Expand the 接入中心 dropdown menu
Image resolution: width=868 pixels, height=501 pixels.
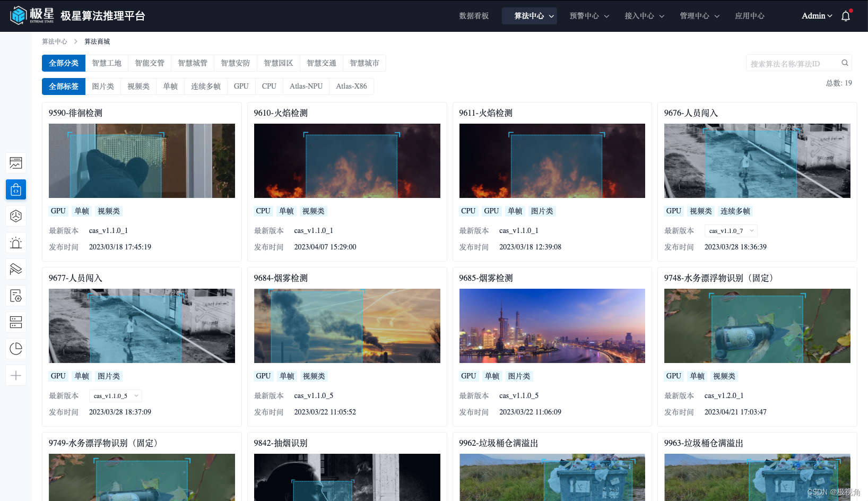click(x=644, y=16)
